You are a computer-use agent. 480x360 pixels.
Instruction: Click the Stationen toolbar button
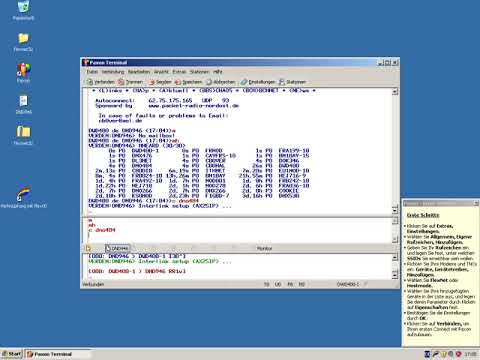coord(292,82)
